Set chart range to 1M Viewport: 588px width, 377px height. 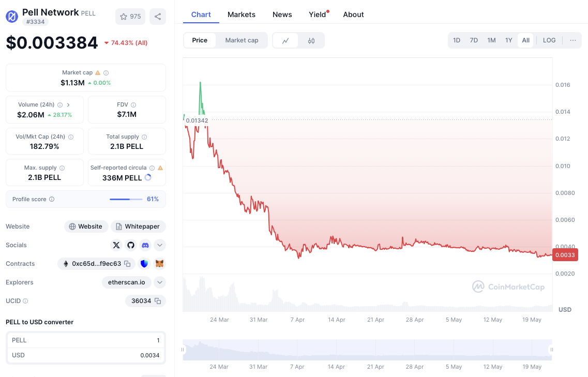(x=491, y=40)
